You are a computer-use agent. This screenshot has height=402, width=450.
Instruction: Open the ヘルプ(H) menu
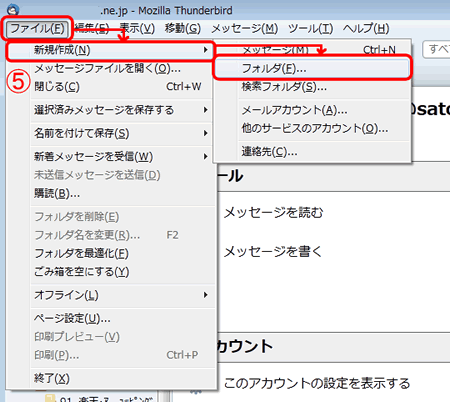click(366, 29)
